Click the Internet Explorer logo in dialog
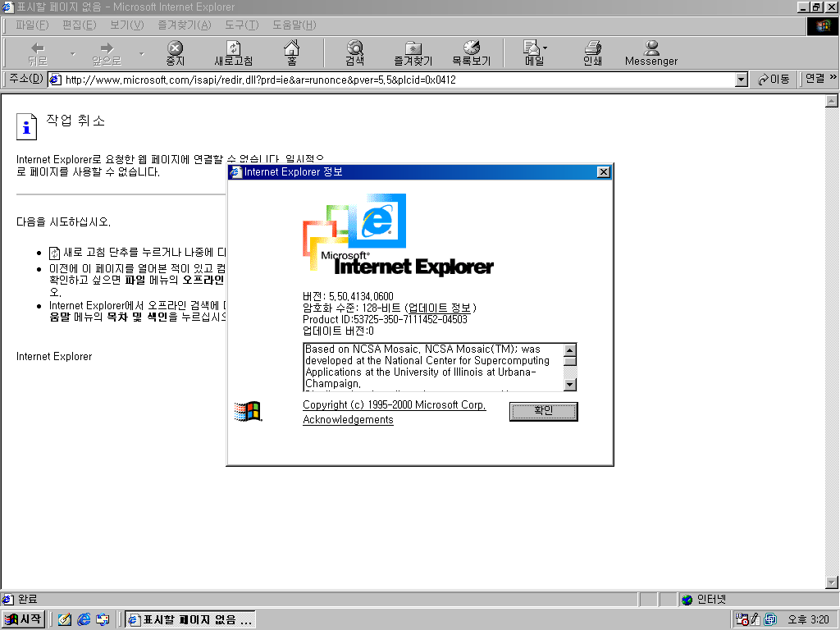Viewport: 840px width, 630px height. click(398, 235)
